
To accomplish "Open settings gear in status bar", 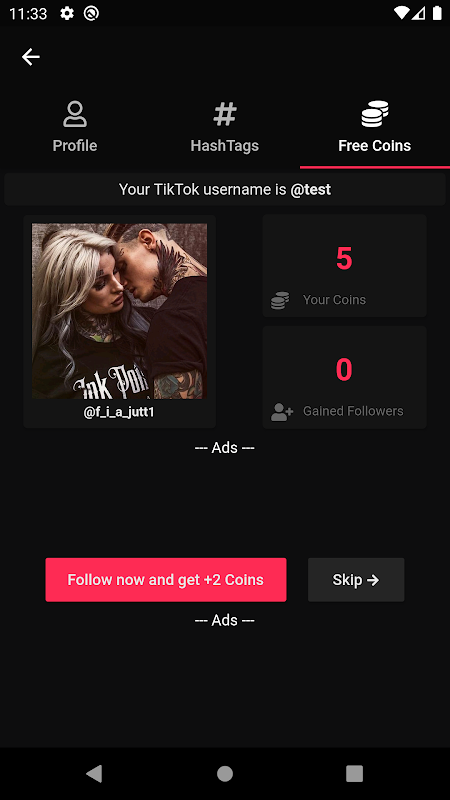I will [67, 13].
